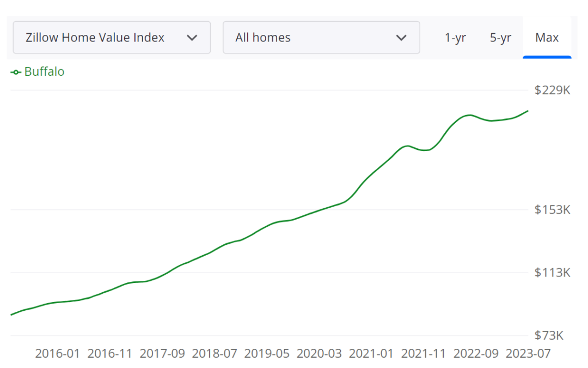The width and height of the screenshot is (588, 368).
Task: Switch to the 1-yr tab
Action: (456, 38)
